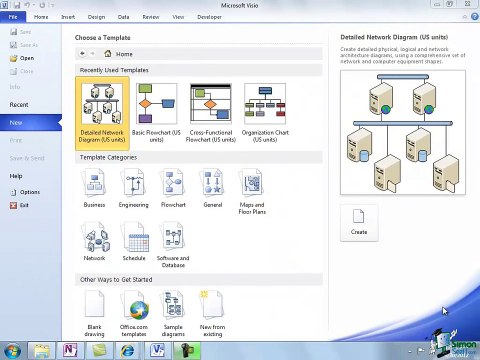
Task: Switch to the Insert ribbon tab
Action: point(68,17)
